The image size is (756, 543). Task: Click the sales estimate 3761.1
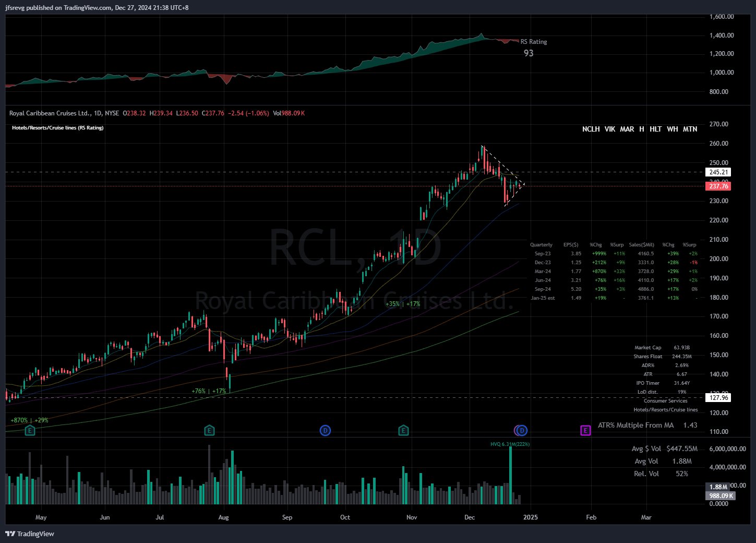tap(646, 298)
